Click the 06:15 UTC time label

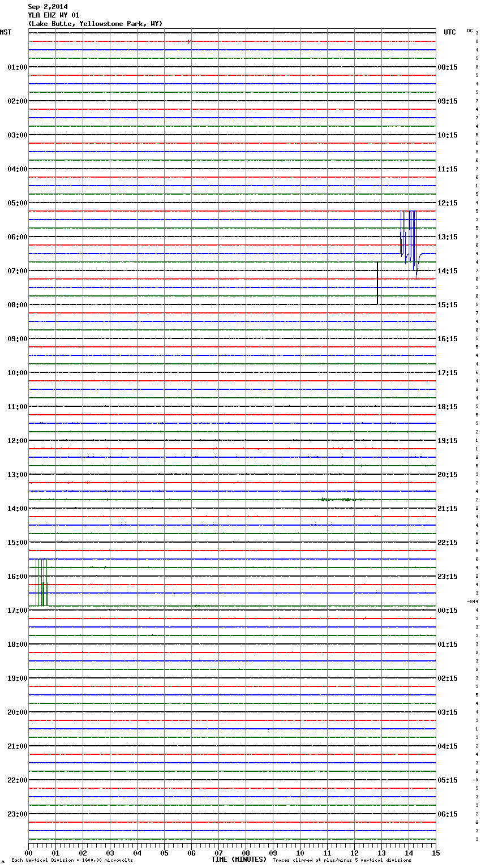[448, 814]
